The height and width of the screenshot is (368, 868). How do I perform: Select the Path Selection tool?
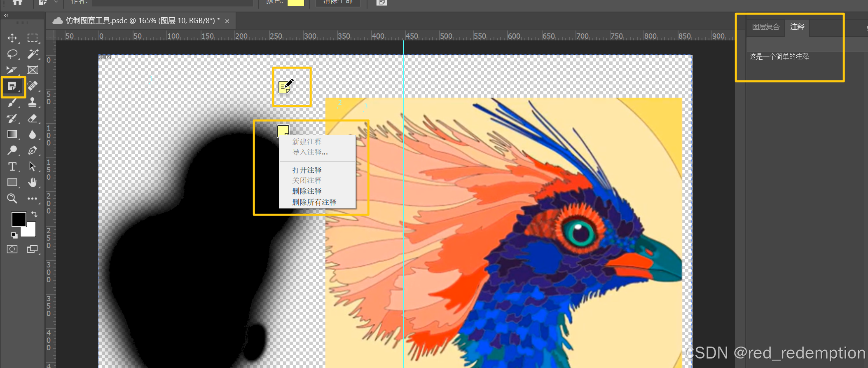click(33, 166)
